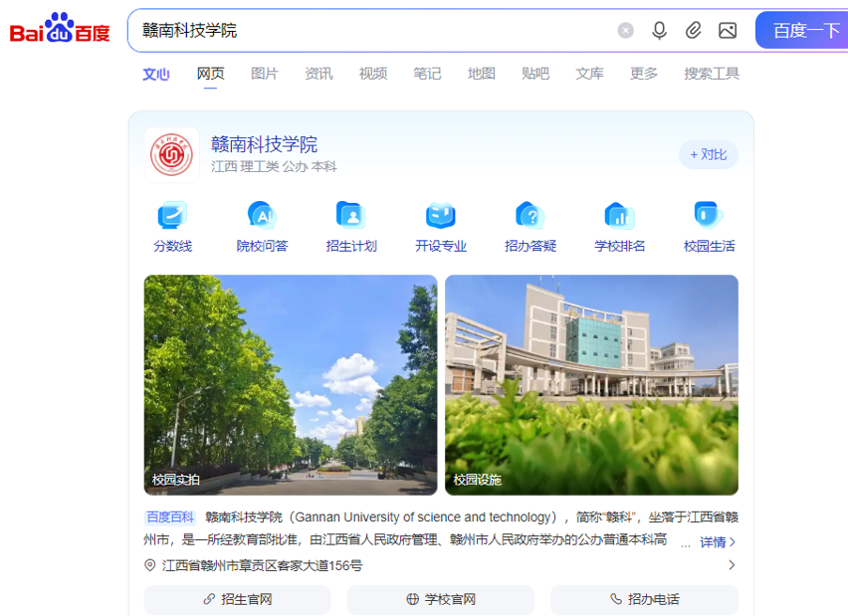Clear the search box text
The width and height of the screenshot is (848, 616).
626,30
